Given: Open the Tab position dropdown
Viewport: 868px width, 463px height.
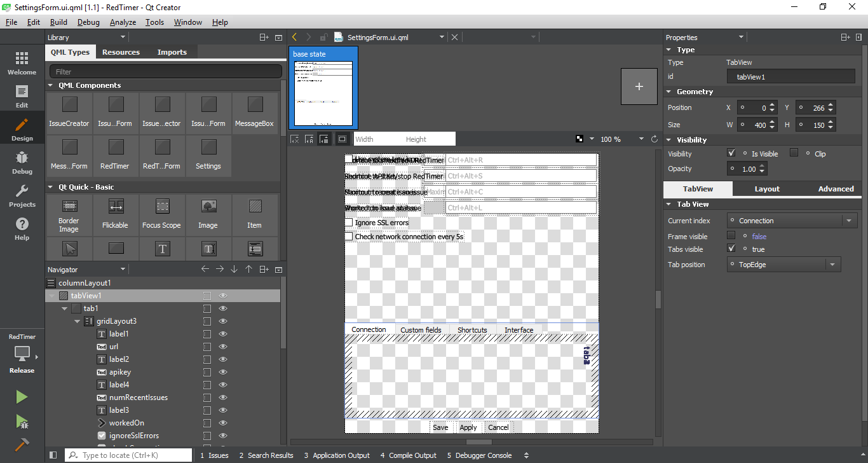Looking at the screenshot, I should [x=783, y=265].
